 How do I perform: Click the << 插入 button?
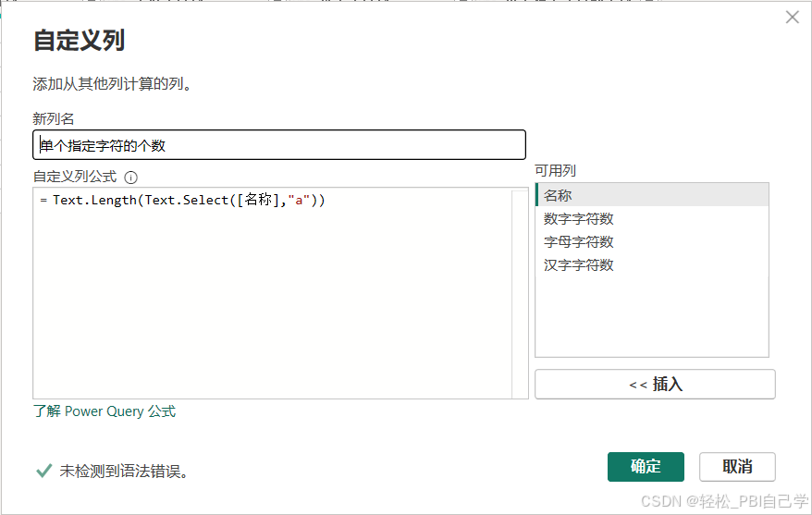[655, 384]
